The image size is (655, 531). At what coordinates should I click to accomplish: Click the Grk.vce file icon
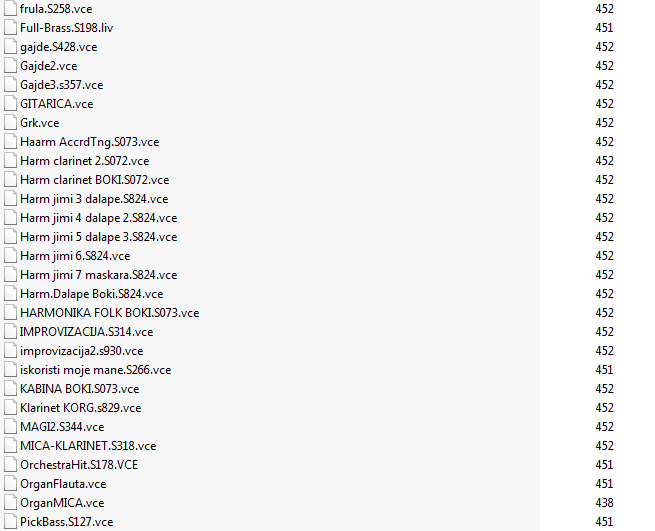click(x=10, y=123)
